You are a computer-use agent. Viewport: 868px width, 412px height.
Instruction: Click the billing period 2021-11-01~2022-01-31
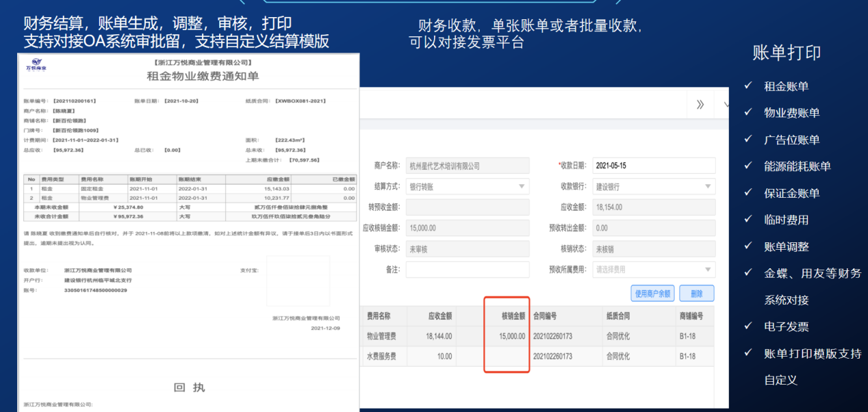click(x=86, y=140)
